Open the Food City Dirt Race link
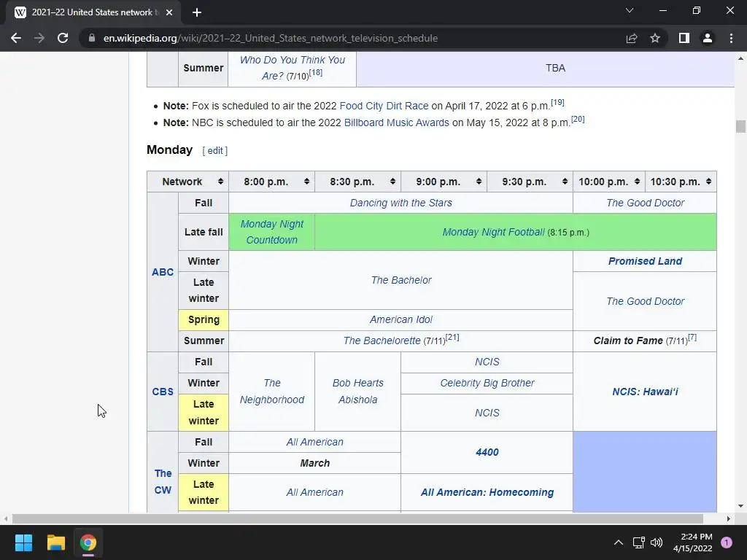This screenshot has height=560, width=747. click(384, 106)
